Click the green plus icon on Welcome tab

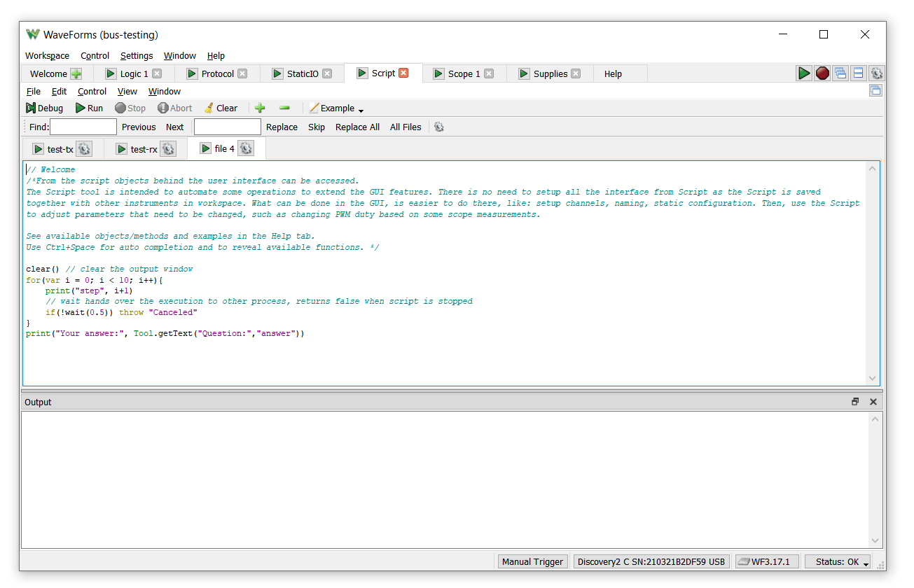pyautogui.click(x=76, y=73)
